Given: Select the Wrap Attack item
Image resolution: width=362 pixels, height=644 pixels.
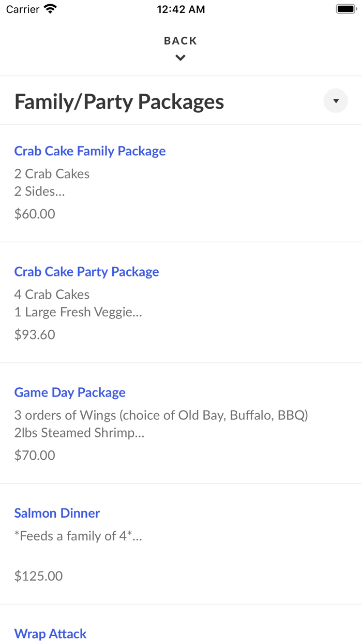Looking at the screenshot, I should coord(50,634).
